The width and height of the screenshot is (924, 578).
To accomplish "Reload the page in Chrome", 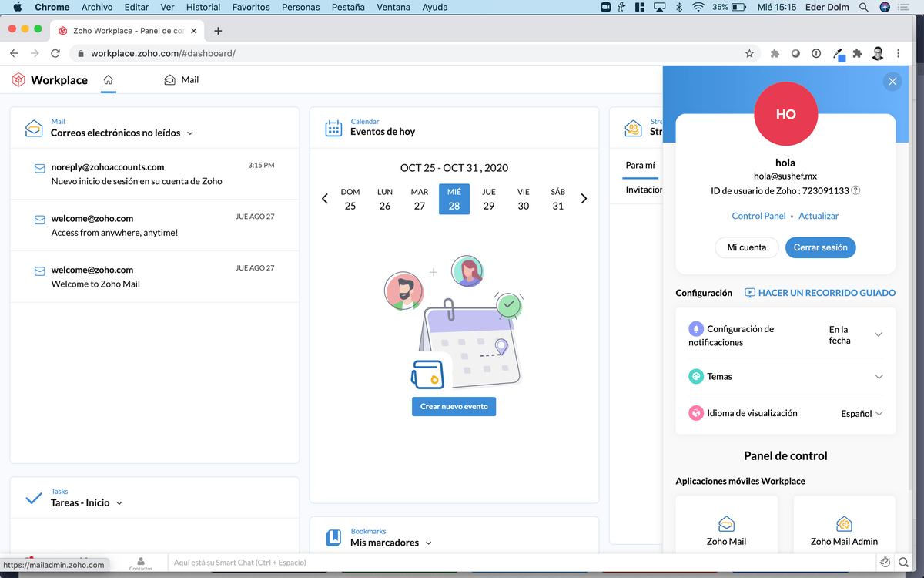I will (x=55, y=53).
